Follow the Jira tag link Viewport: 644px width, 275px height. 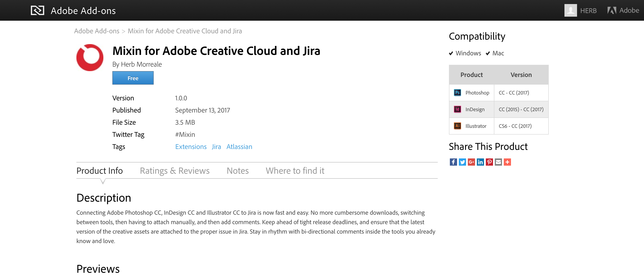[x=216, y=147]
